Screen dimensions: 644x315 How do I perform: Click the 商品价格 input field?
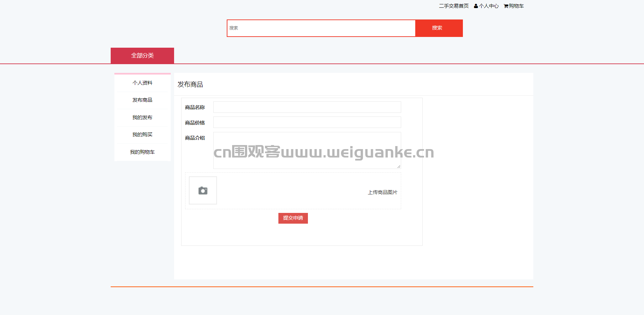(307, 122)
